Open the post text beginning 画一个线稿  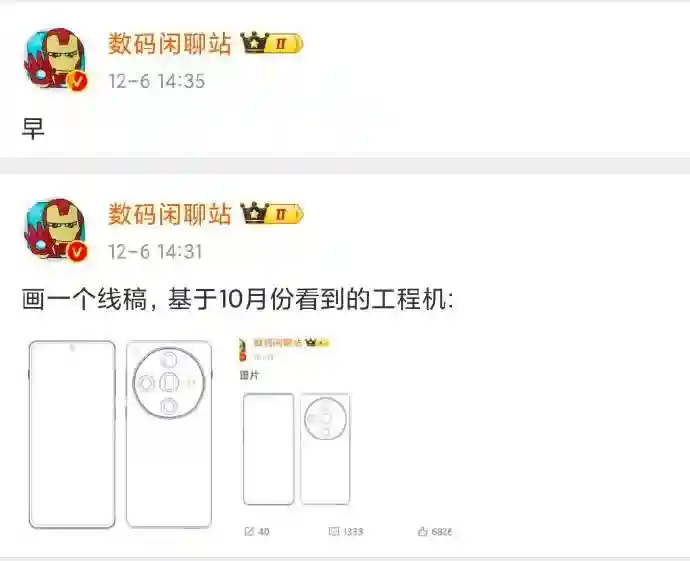pos(238,300)
